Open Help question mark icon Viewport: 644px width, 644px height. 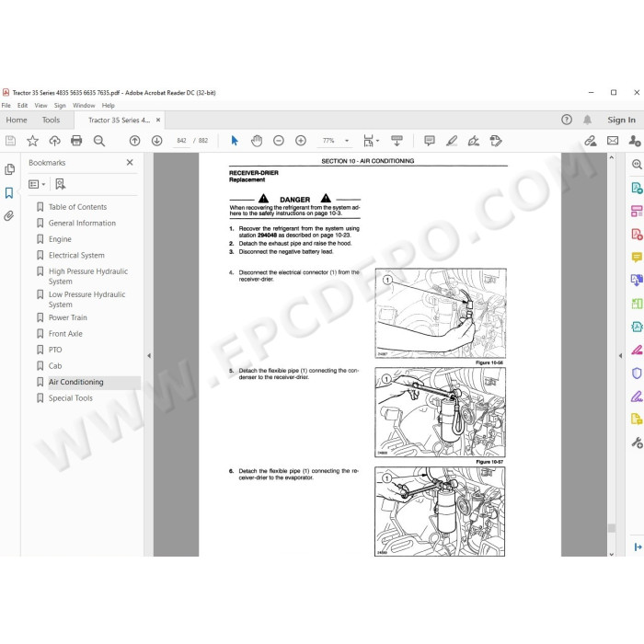click(567, 120)
